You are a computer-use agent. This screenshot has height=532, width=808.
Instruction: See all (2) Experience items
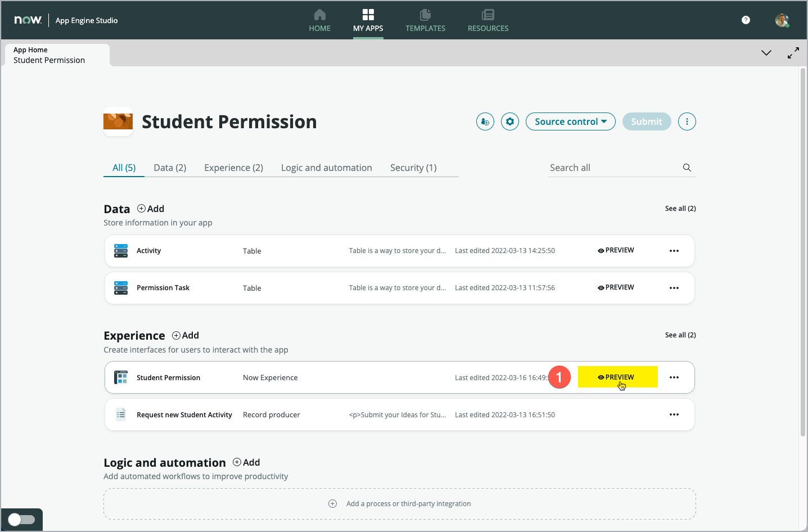tap(680, 335)
